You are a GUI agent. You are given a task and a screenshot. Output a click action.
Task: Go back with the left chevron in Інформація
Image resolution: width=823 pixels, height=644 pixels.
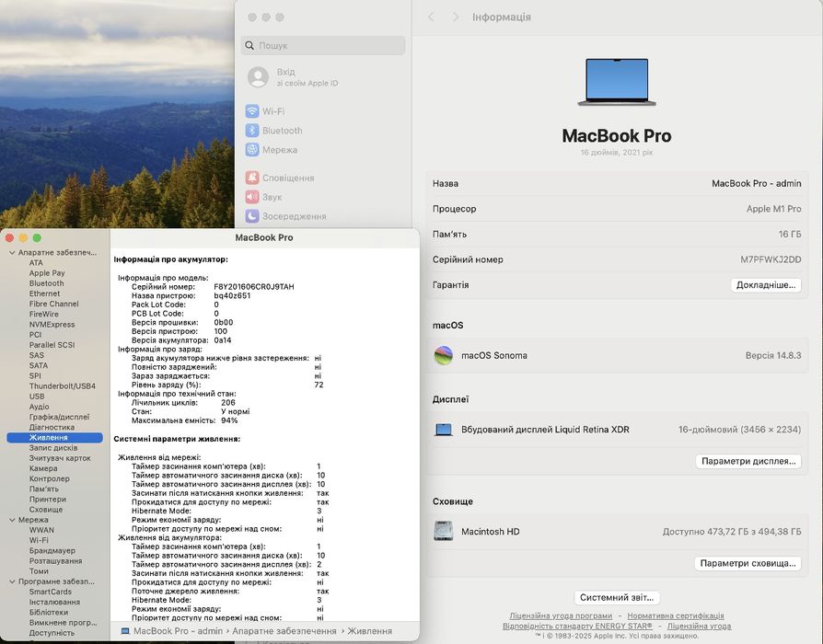(x=431, y=17)
